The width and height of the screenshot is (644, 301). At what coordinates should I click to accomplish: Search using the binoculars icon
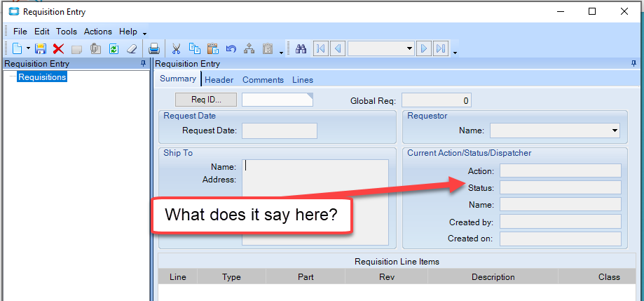tap(301, 49)
